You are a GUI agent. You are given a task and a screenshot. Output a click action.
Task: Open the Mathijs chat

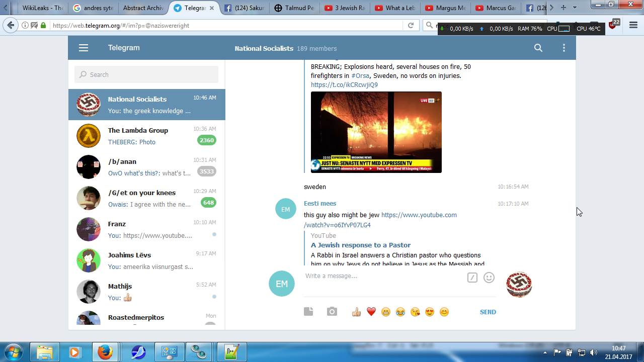(146, 292)
